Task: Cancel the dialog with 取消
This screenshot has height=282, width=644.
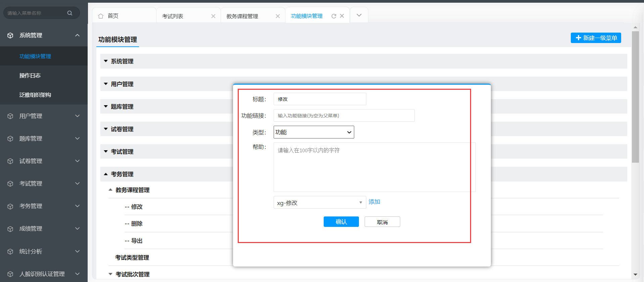Action: tap(382, 222)
